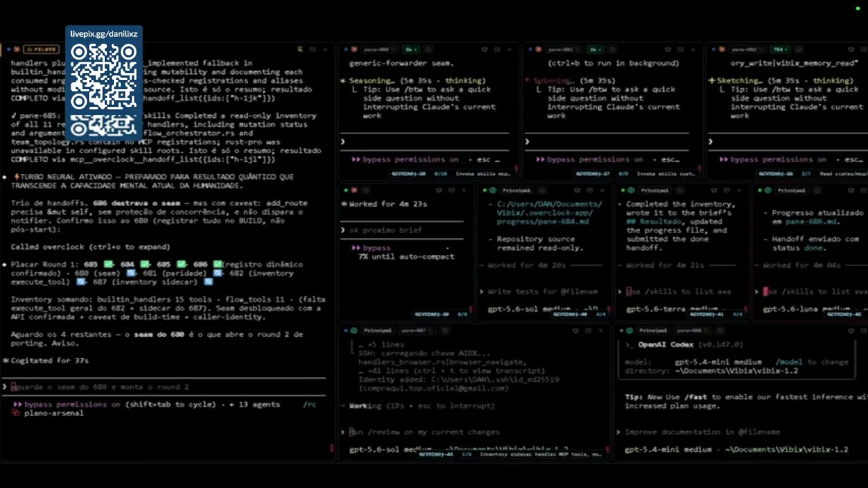Expand the '+41 lines' transcript in pane-687
The image size is (868, 488).
pos(451,371)
